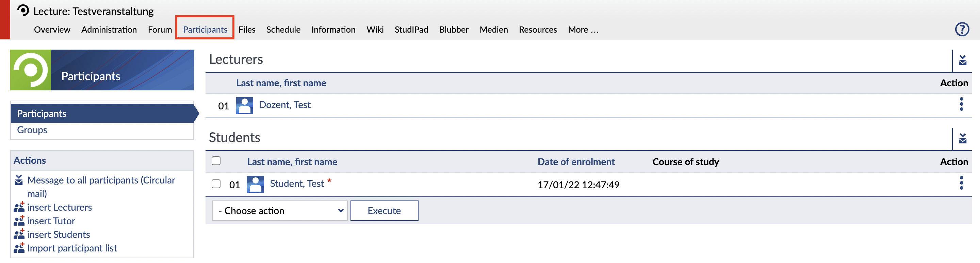Screen dimensions: 980x263
Task: Click the insert Lecturers icon
Action: pos(19,207)
